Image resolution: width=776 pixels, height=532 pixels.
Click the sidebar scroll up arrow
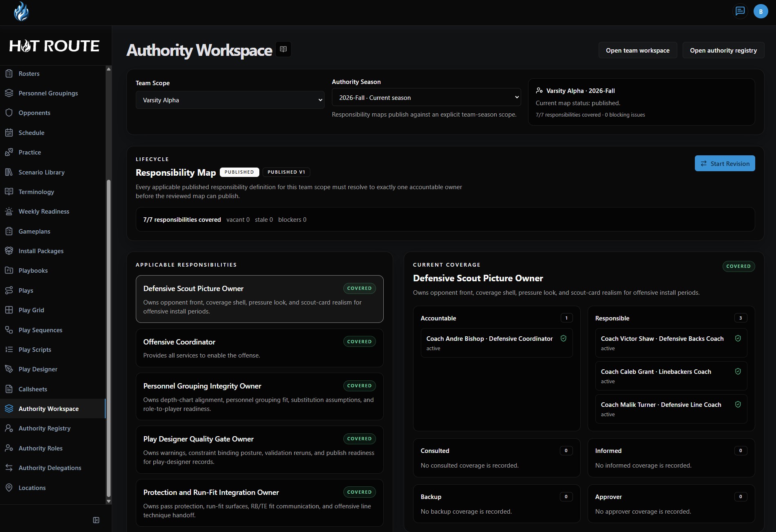click(x=108, y=69)
